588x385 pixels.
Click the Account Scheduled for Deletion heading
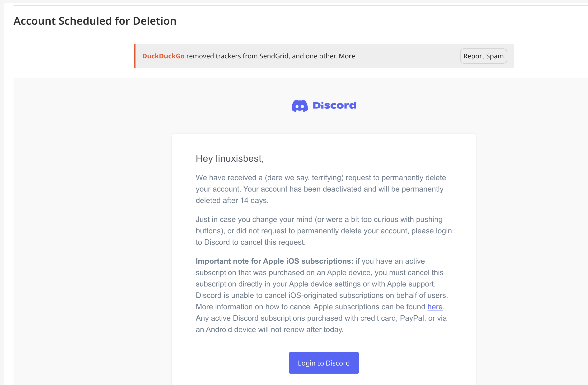(x=95, y=21)
